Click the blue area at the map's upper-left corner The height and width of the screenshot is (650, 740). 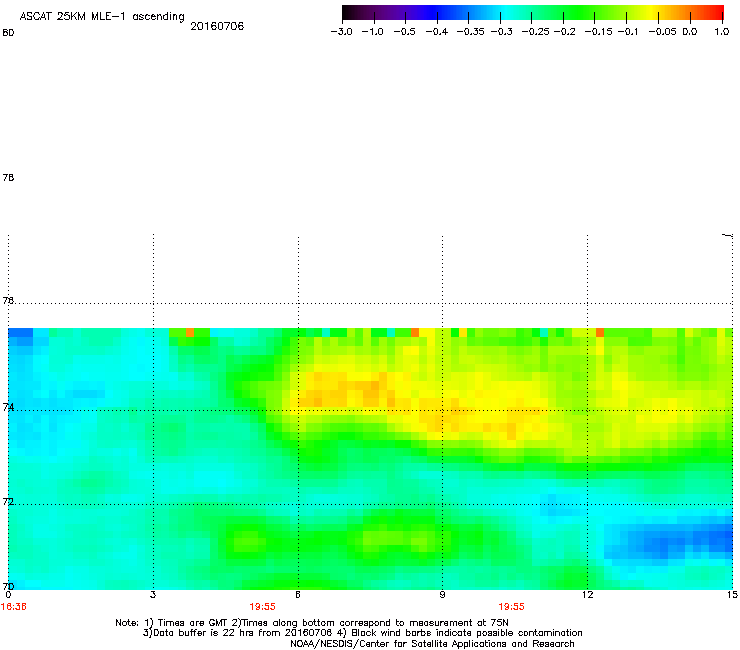point(20,335)
